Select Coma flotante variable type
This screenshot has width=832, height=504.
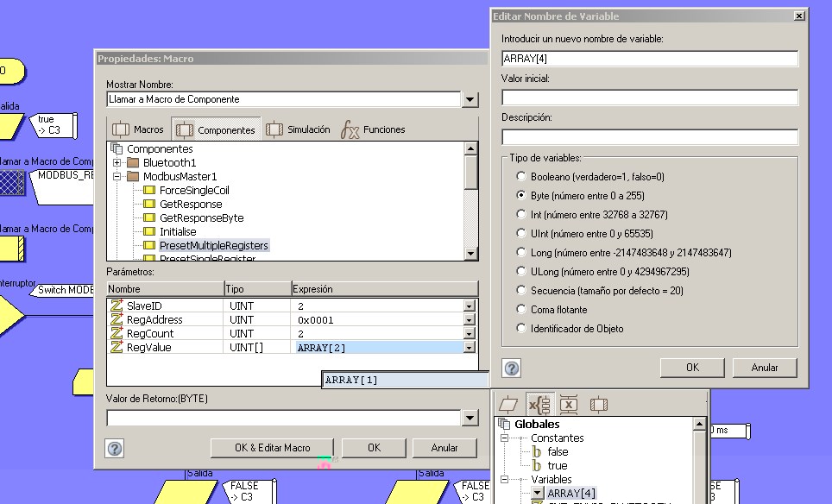pyautogui.click(x=521, y=309)
